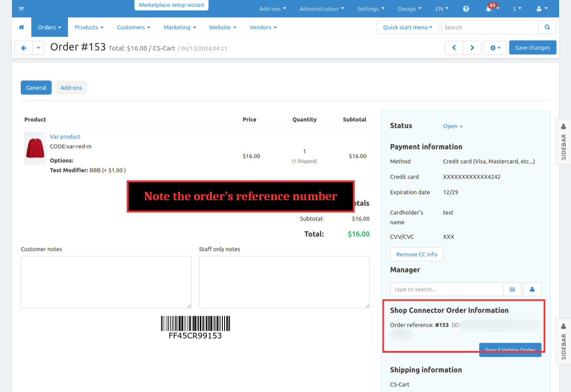This screenshot has width=571, height=392.
Task: Select the card number XXXXXXXXXXXX4242
Action: [x=472, y=177]
